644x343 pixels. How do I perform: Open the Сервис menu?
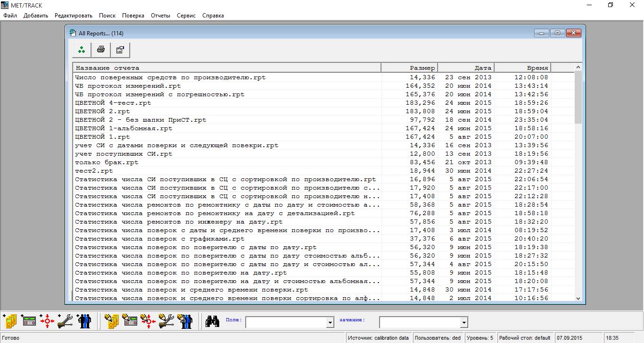coord(186,16)
